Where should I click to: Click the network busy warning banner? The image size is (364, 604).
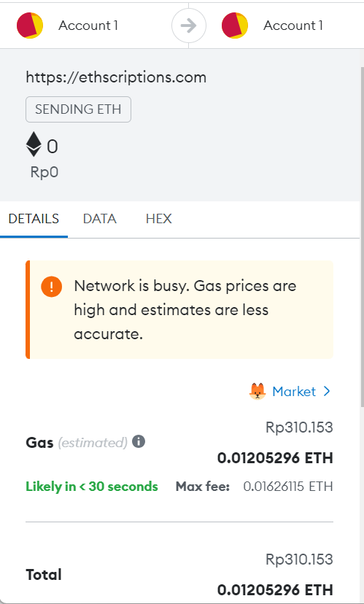coord(179,310)
